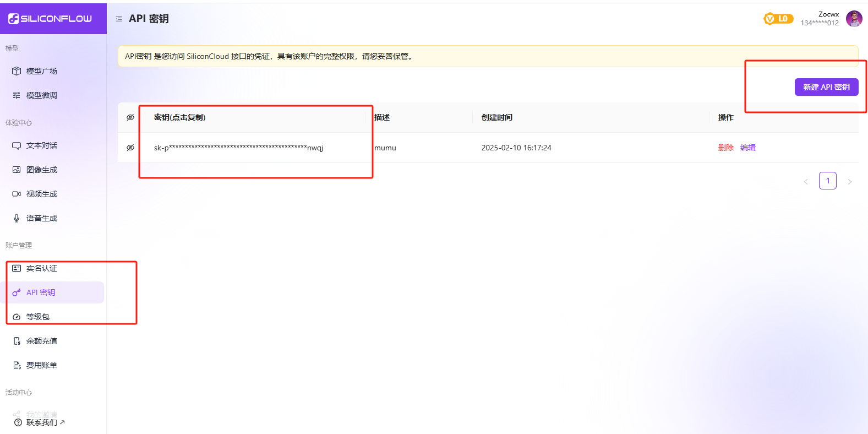Click the 密钥(点击复制) column header
This screenshot has width=868, height=434.
click(x=180, y=117)
